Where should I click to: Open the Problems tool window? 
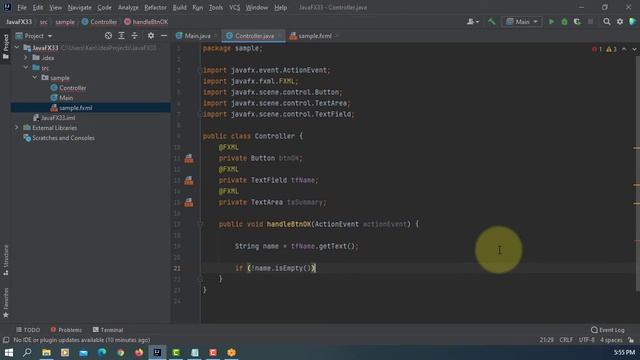[x=66, y=330]
